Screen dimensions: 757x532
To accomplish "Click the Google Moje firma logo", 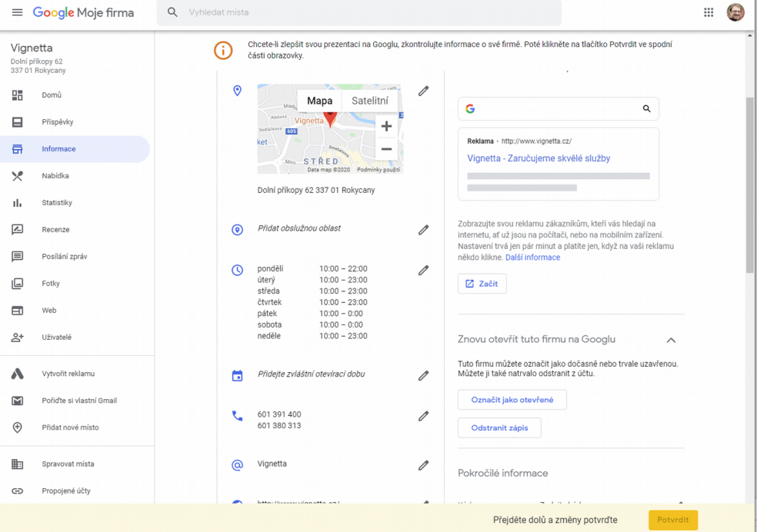I will click(84, 12).
